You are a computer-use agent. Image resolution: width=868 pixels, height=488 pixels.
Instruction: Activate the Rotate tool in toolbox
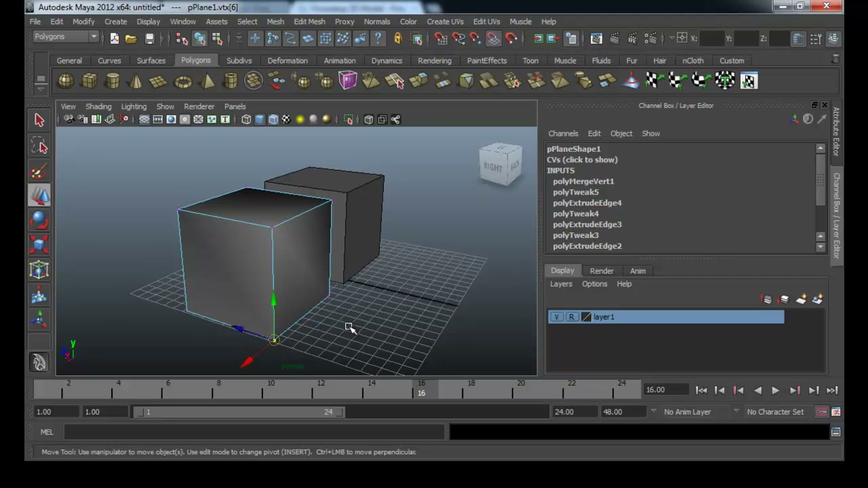(39, 221)
